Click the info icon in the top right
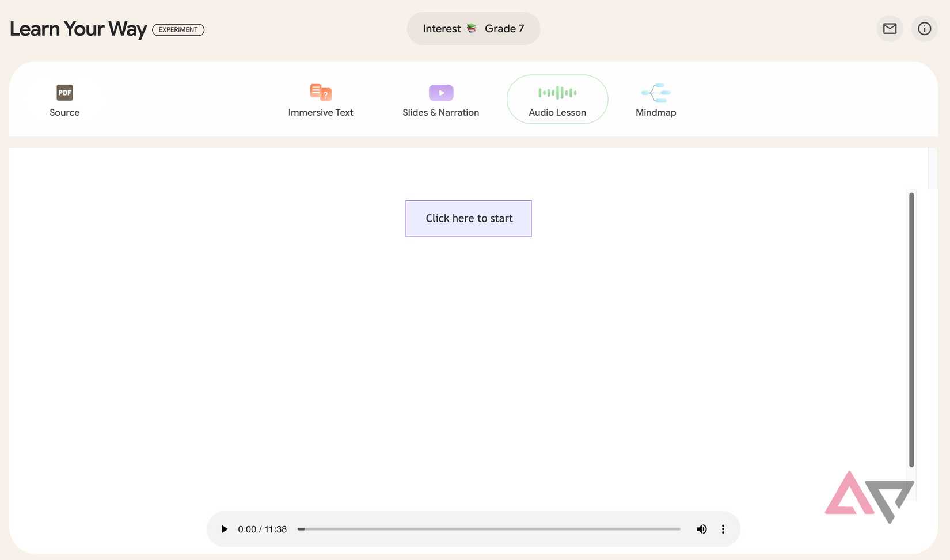The width and height of the screenshot is (950, 560). coord(924,28)
